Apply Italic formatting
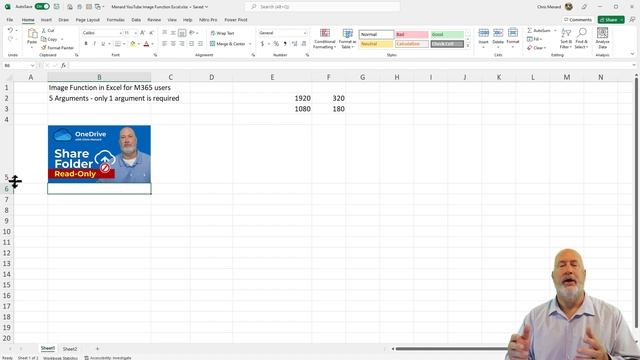This screenshot has height=360, width=640. (94, 44)
